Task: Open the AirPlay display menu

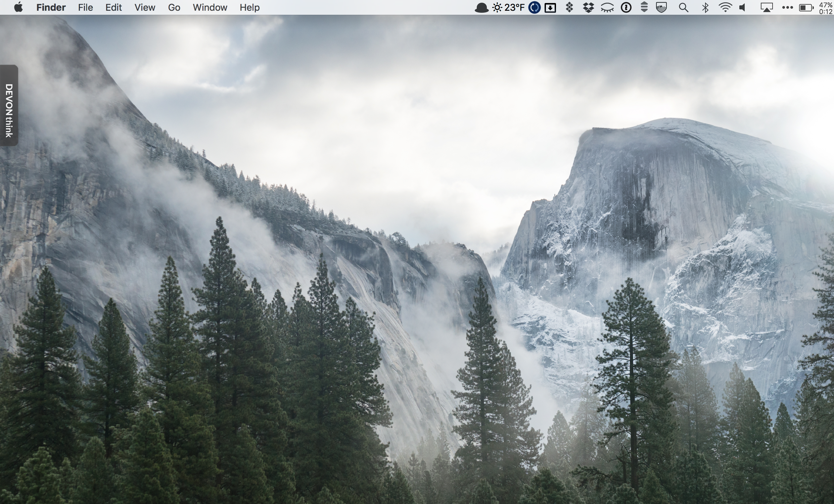Action: click(766, 7)
